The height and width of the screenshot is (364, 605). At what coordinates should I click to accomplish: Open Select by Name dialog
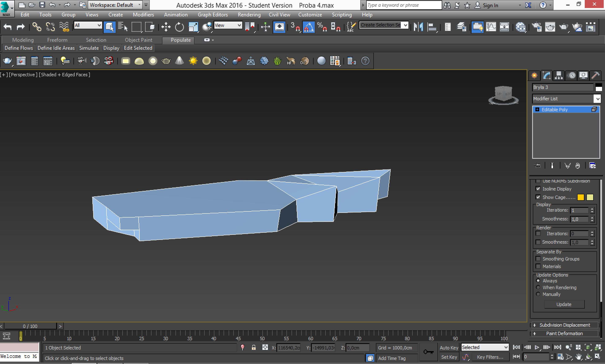pos(123,27)
